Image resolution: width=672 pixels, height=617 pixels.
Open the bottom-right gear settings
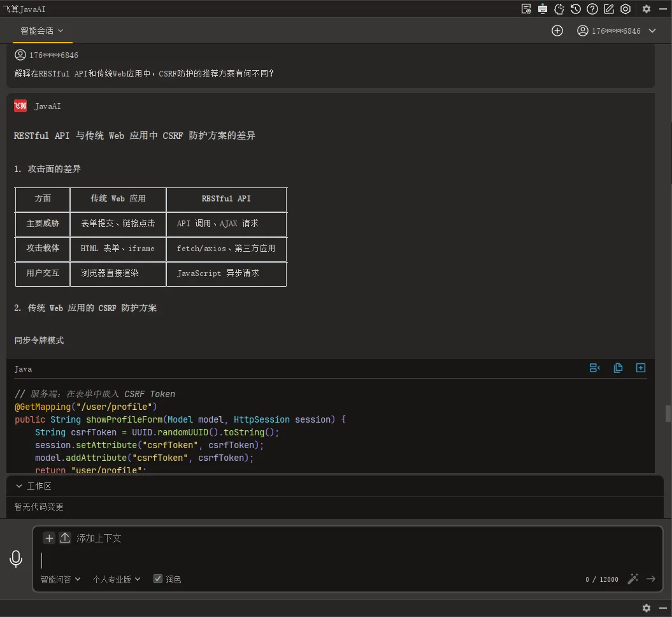(x=647, y=608)
